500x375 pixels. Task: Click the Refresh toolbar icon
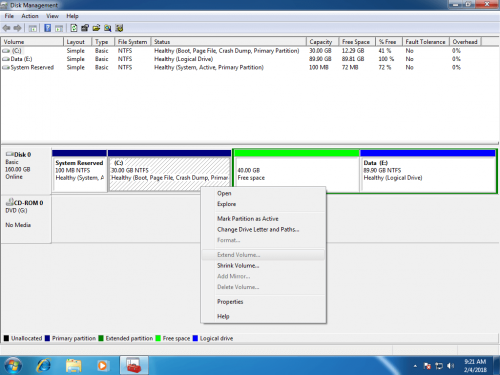pyautogui.click(x=74, y=28)
